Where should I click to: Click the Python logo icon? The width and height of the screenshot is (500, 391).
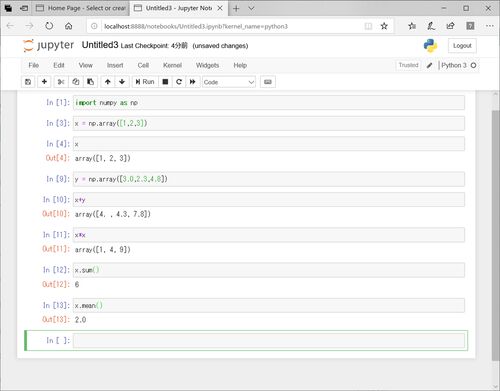(430, 46)
